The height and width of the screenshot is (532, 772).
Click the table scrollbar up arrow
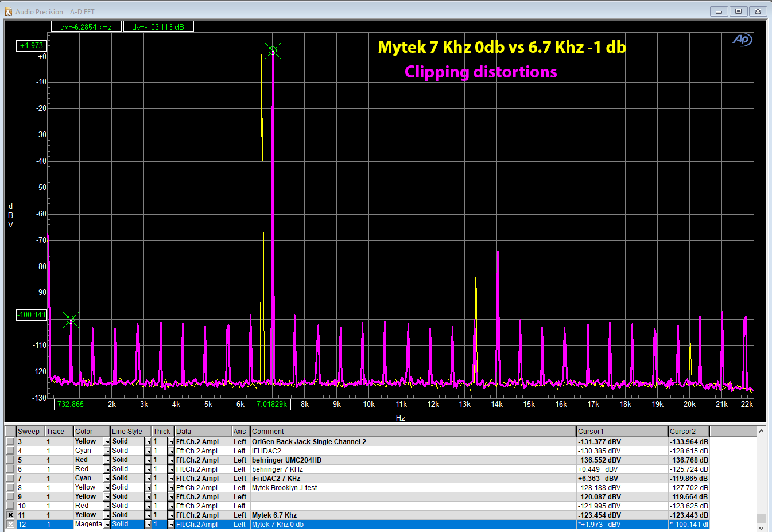[761, 431]
